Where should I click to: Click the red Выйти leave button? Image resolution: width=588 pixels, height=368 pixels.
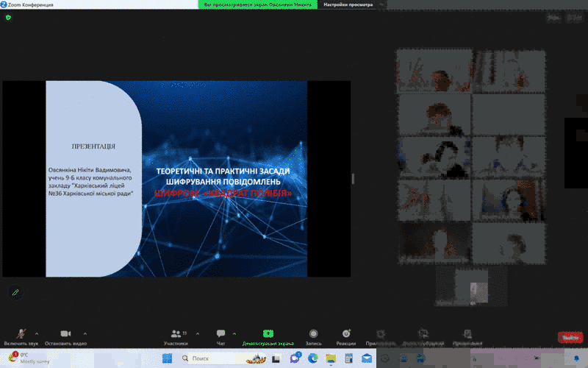coord(570,337)
